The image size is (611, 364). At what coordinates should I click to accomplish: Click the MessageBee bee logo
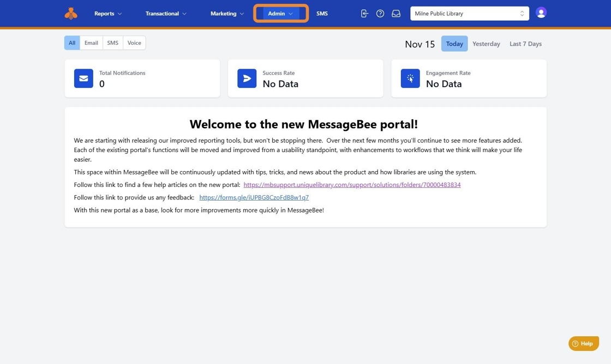pyautogui.click(x=71, y=13)
